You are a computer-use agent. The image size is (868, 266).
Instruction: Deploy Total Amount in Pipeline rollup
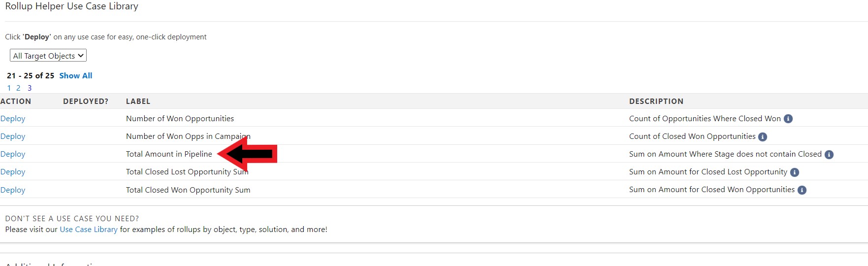click(13, 154)
